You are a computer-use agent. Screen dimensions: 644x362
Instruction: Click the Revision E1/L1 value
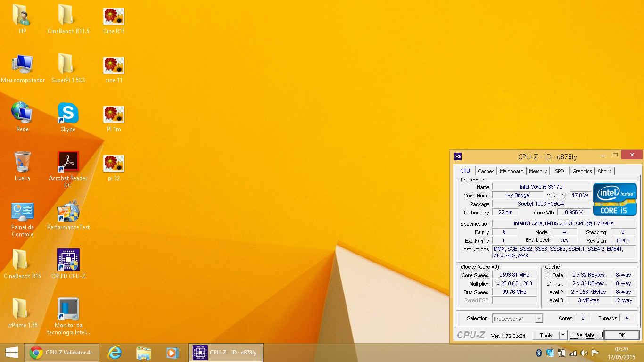(623, 240)
